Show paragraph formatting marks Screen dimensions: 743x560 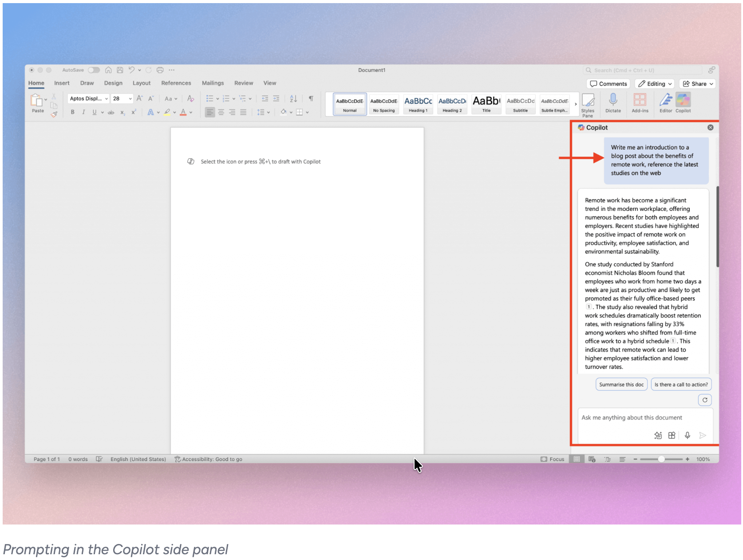311,98
